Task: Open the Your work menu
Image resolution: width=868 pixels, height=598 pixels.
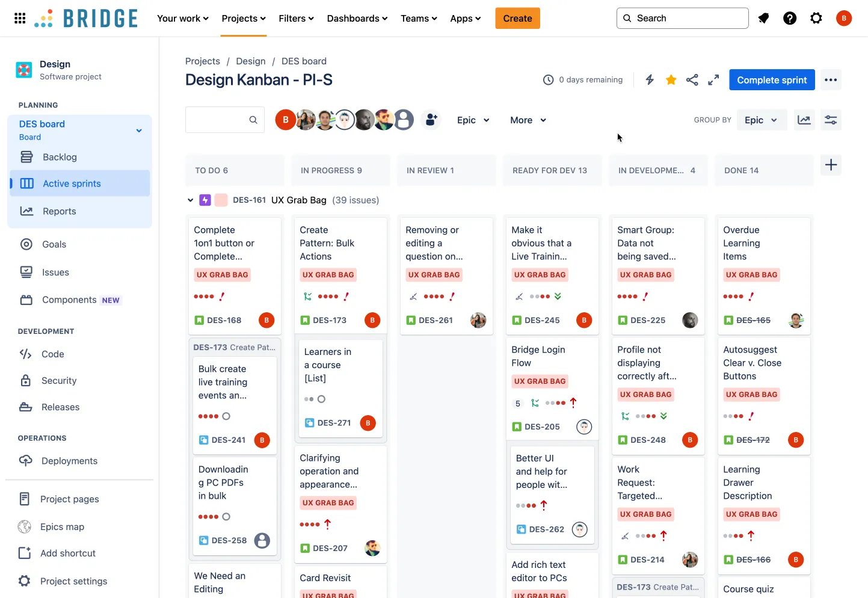Action: coord(183,18)
